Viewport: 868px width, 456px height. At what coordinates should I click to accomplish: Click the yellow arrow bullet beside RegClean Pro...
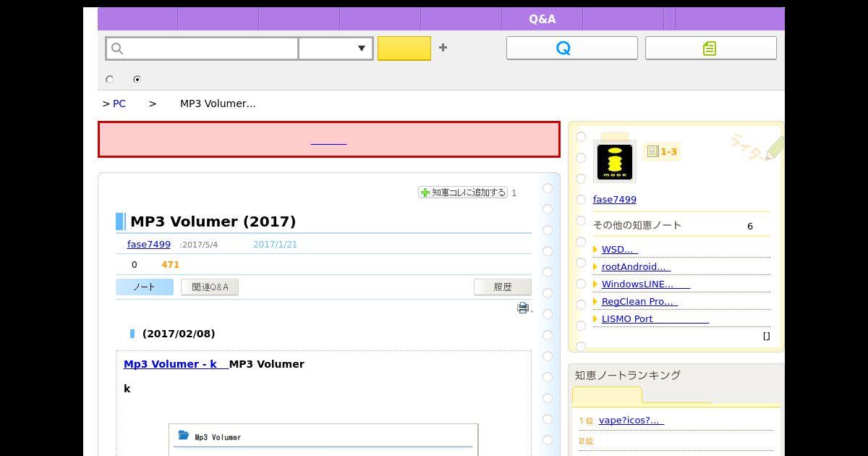tap(595, 302)
